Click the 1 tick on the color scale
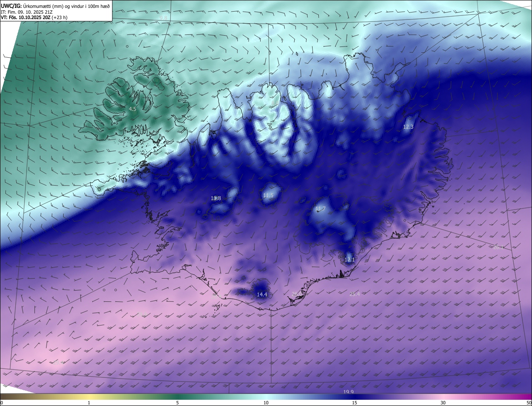Viewport: 532px width, 406px height. (x=89, y=403)
